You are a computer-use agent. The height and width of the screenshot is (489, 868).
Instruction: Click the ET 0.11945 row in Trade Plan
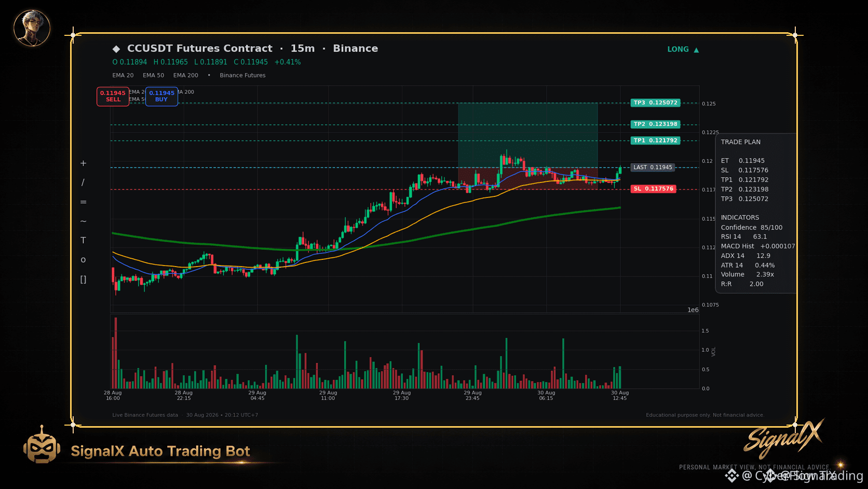pos(743,161)
